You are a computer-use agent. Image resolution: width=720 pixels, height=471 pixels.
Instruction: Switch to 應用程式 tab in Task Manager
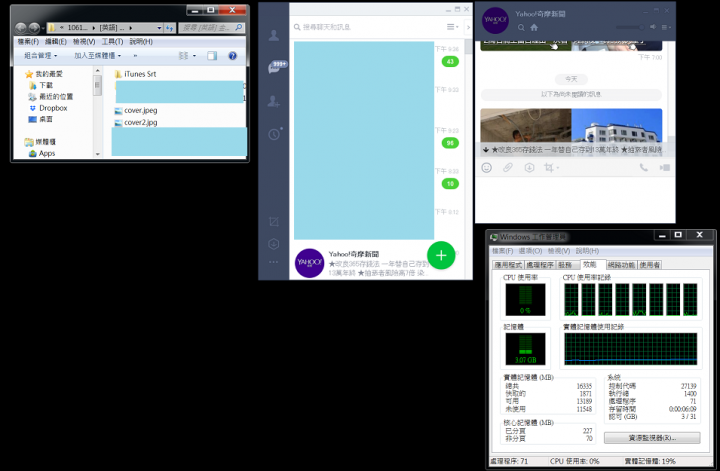(x=508, y=265)
